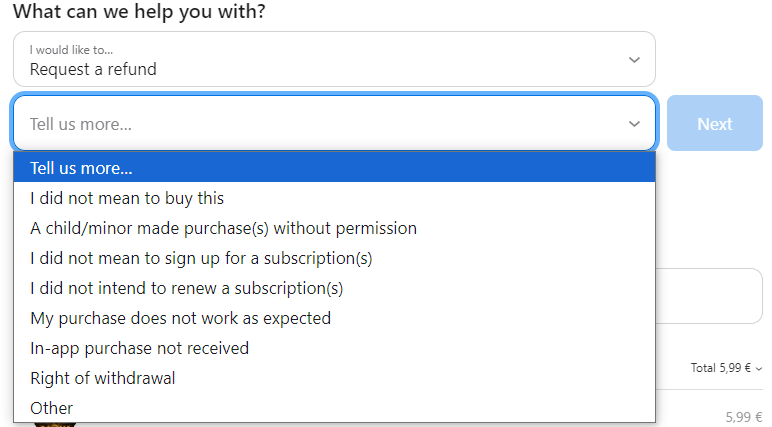This screenshot has width=772, height=427.
Task: Select "A child/minor made purchase(s) without permission"
Action: 223,228
